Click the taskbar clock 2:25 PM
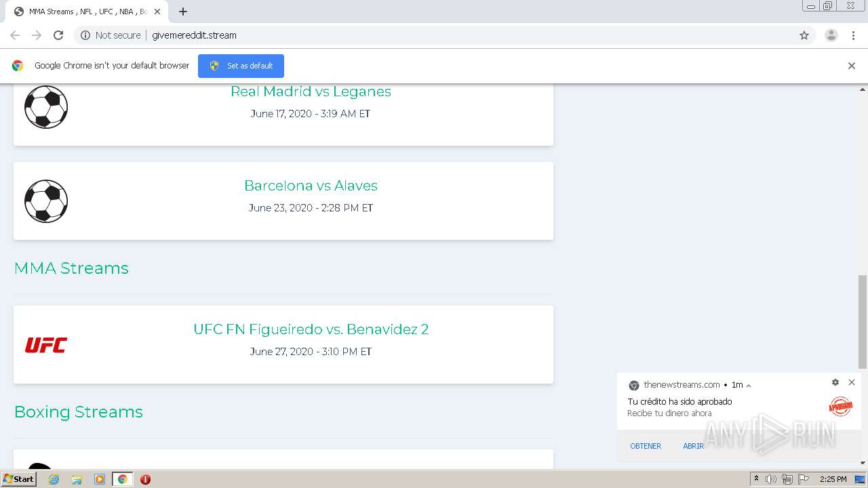868x488 pixels. (x=833, y=479)
